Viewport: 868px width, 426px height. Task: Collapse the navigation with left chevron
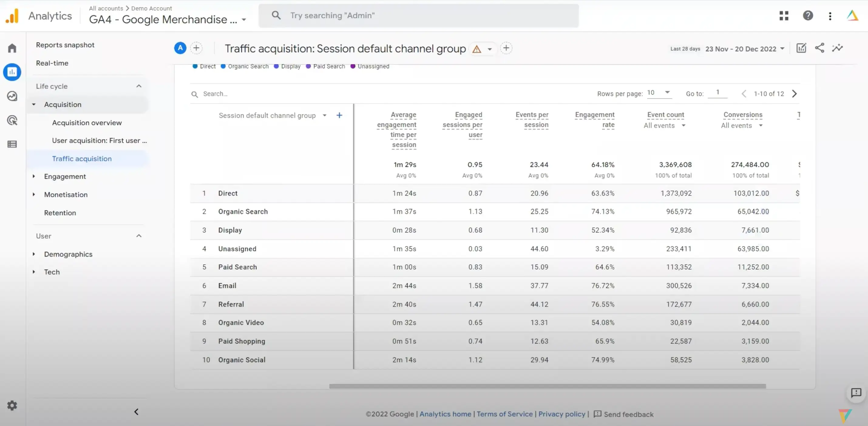136,411
